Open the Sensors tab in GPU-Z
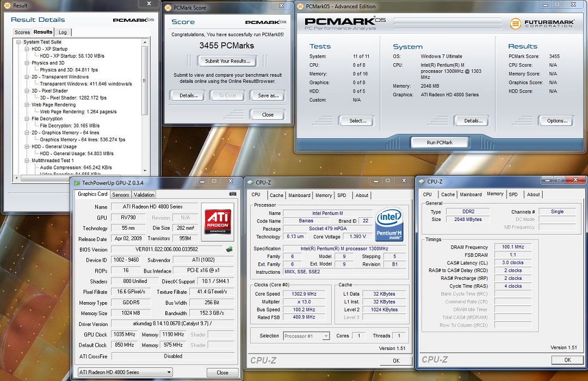The height and width of the screenshot is (381, 588). (120, 194)
